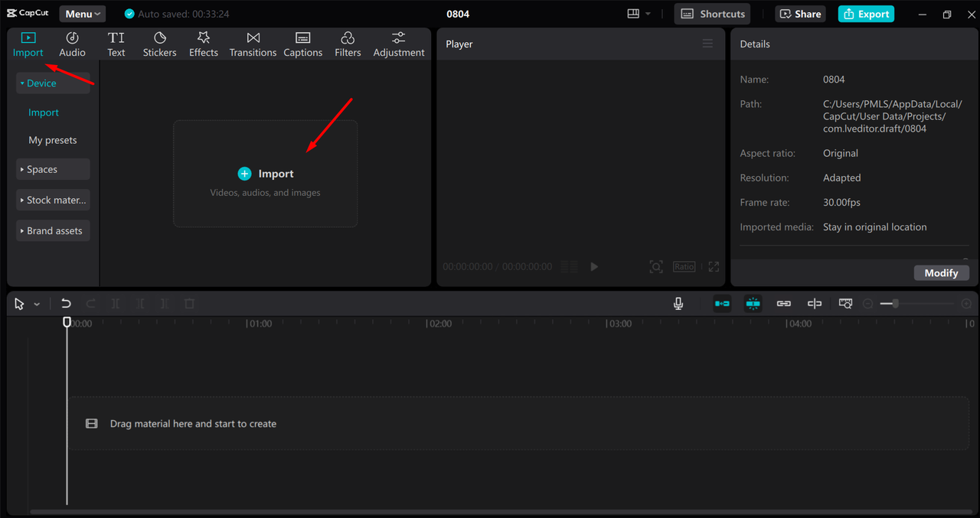Click the Transitions icon

(x=253, y=44)
